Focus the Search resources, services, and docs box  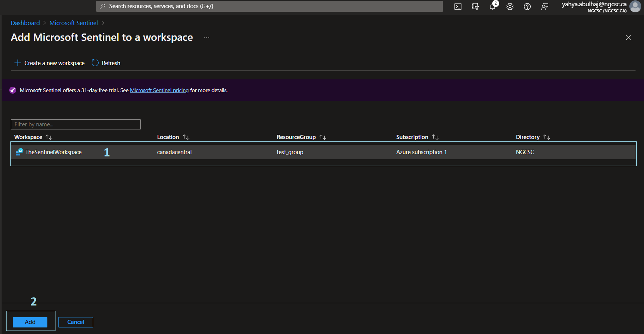tap(270, 6)
